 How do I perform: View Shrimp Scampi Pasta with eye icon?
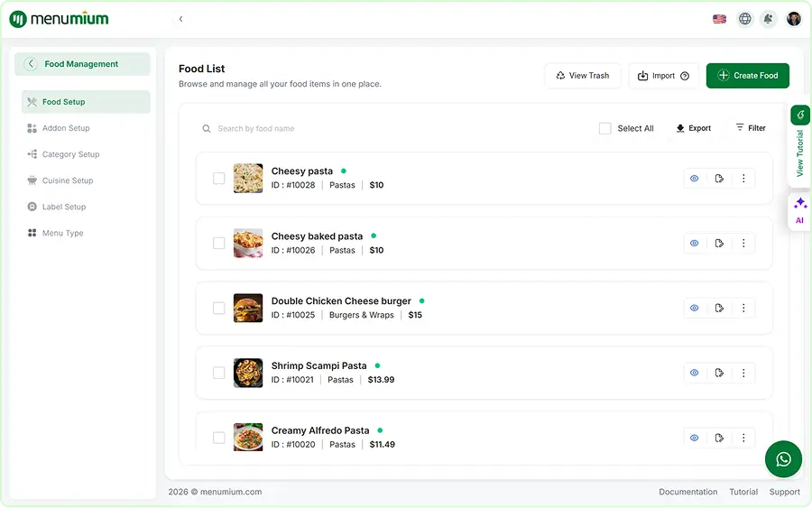pyautogui.click(x=694, y=373)
